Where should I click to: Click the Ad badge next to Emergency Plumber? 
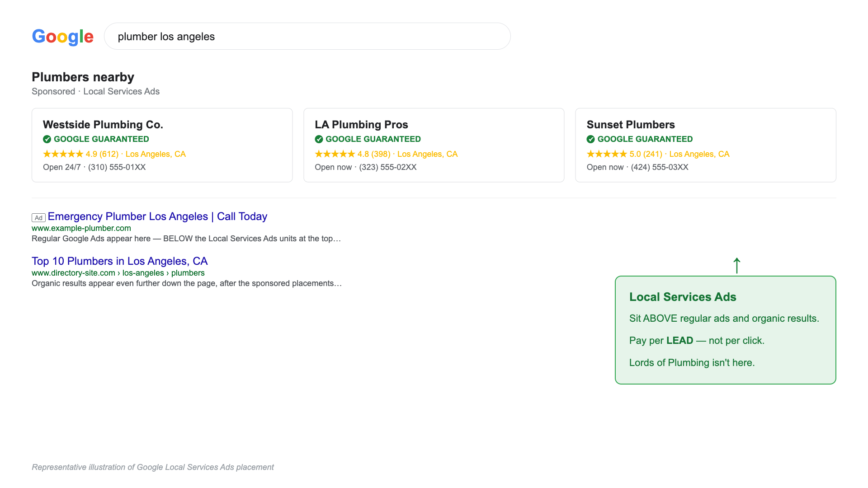[38, 218]
